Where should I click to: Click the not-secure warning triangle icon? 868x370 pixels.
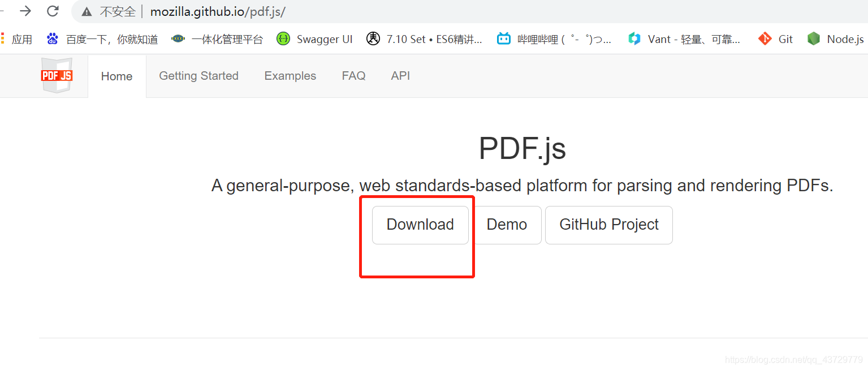click(x=87, y=11)
